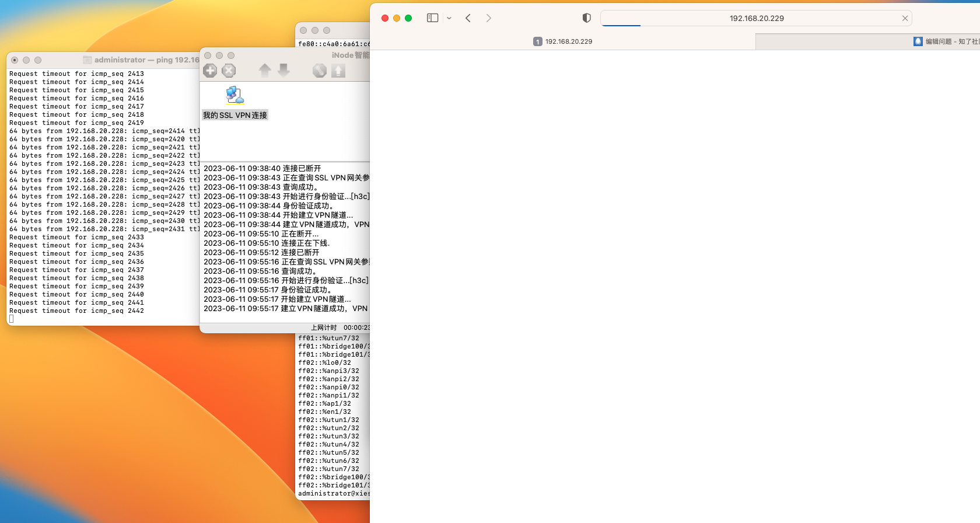Click Terminal line Request timeout icmp_seq 2433
The height and width of the screenshot is (523, 980).
coord(76,237)
